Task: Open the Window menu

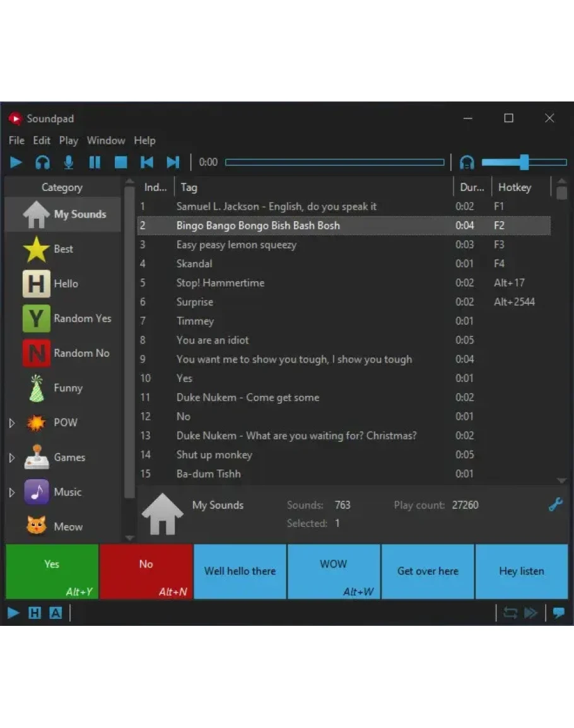Action: [x=106, y=141]
